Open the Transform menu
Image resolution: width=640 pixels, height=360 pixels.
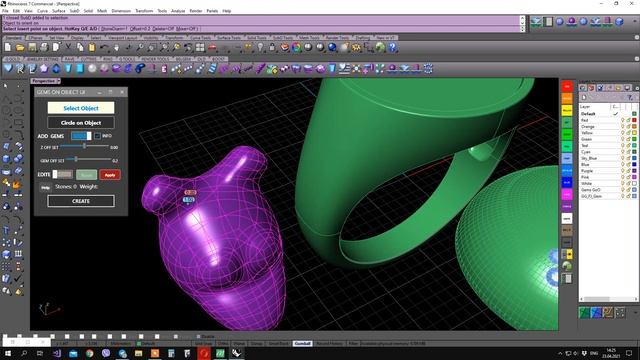point(144,11)
